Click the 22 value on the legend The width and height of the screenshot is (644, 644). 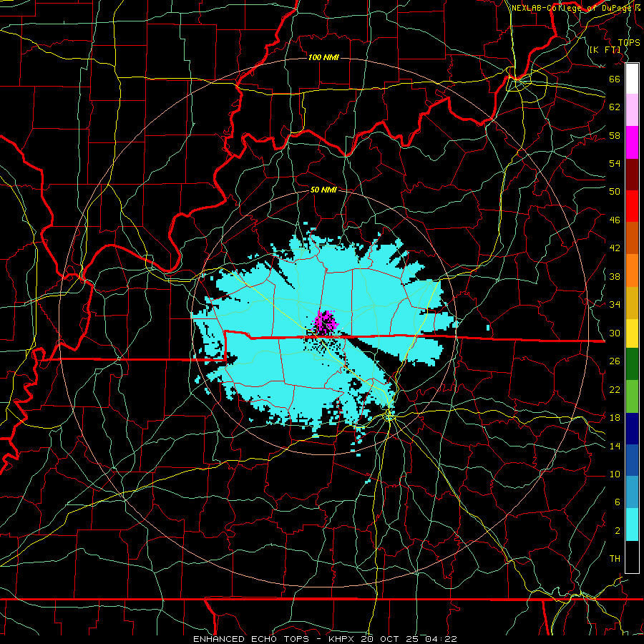point(615,389)
